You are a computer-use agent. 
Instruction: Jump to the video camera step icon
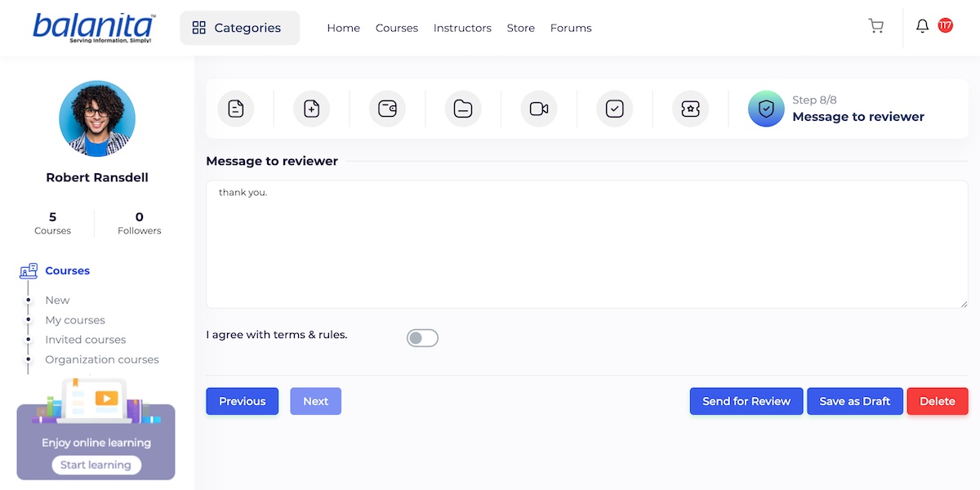[539, 109]
